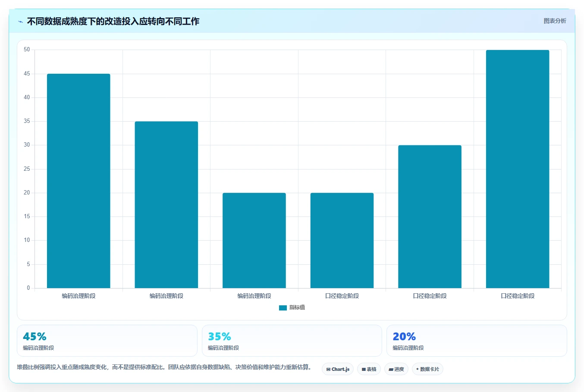Image resolution: width=584 pixels, height=392 pixels.
Task: Click the icon inside the Chart.js chip
Action: pyautogui.click(x=328, y=369)
